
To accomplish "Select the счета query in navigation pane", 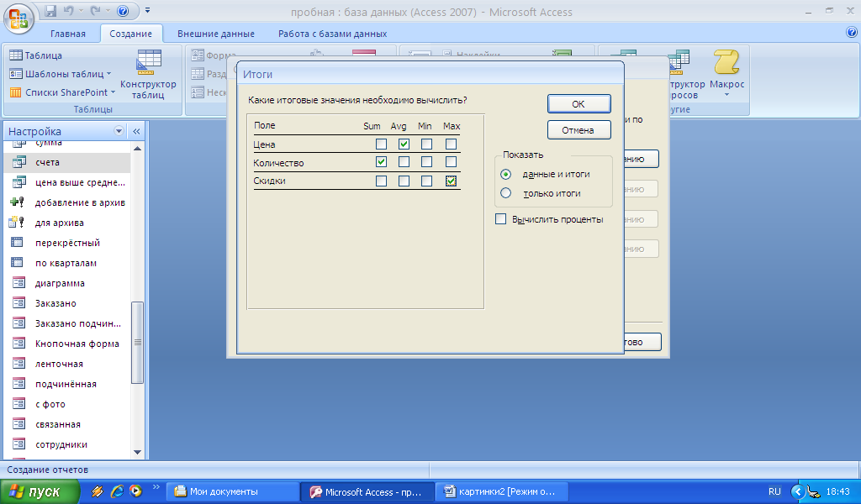I will point(67,162).
